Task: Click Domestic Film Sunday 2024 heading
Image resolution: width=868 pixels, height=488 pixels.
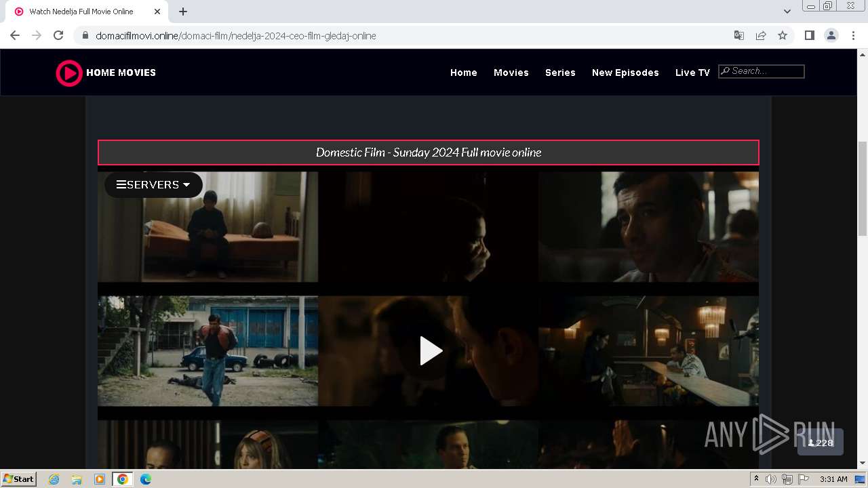Action: [x=429, y=152]
